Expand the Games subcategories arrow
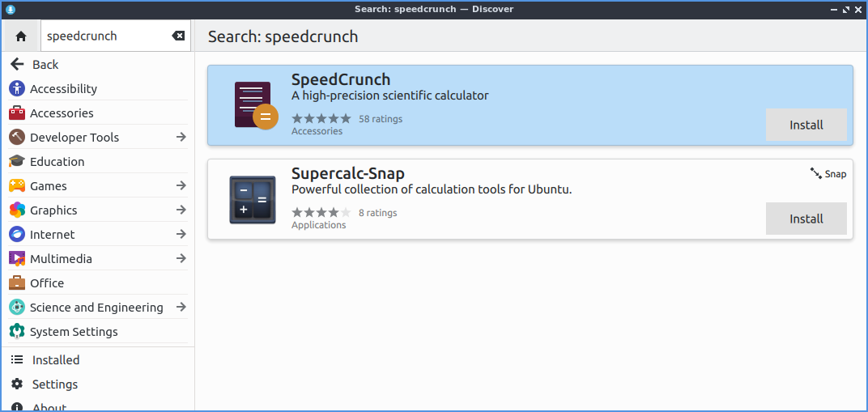Screen dimensions: 868x412 point(181,186)
